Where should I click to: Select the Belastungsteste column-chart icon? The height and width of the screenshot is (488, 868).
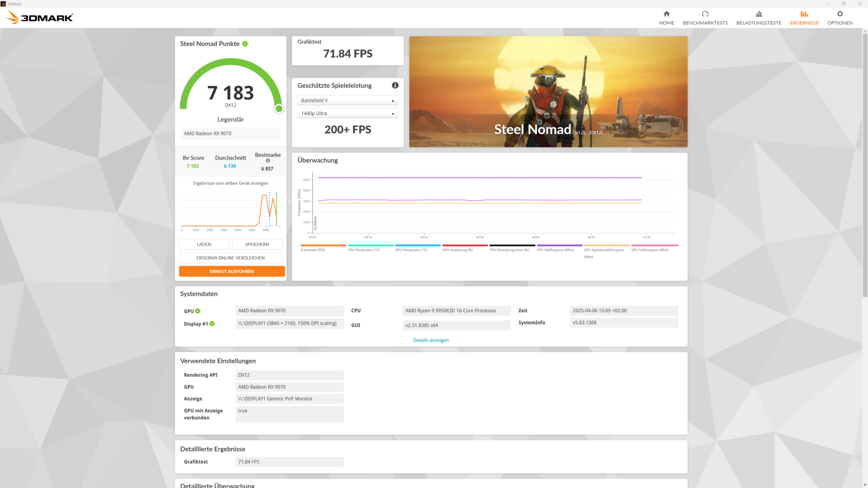click(758, 13)
